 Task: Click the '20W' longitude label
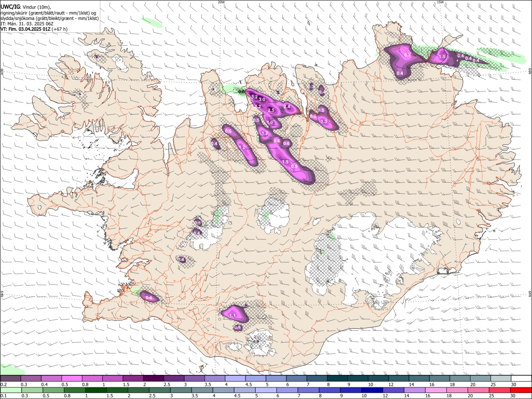point(221,2)
